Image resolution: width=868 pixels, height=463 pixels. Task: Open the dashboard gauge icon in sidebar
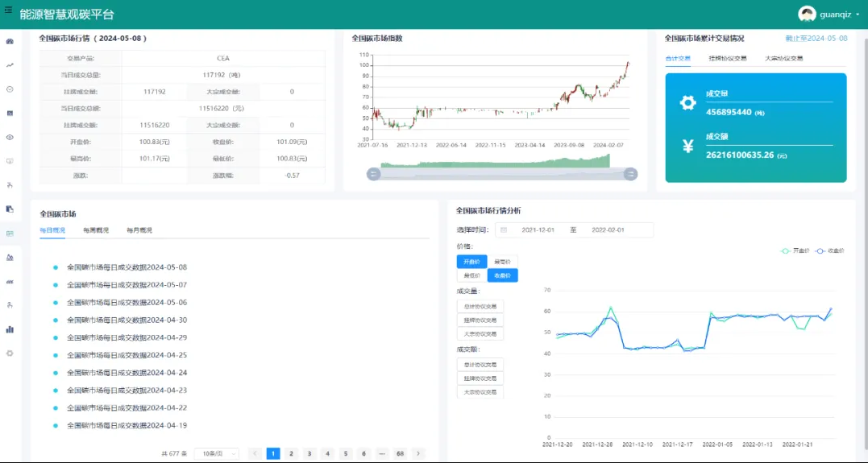point(10,41)
